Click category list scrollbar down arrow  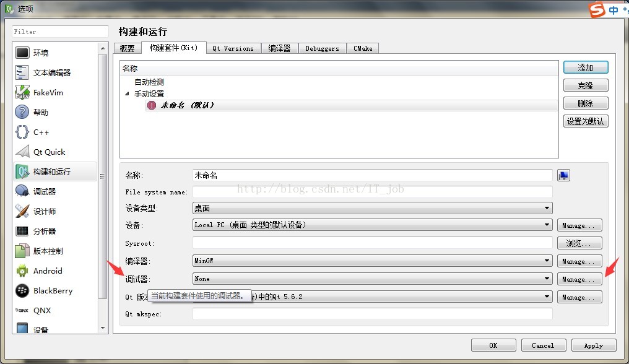click(103, 328)
